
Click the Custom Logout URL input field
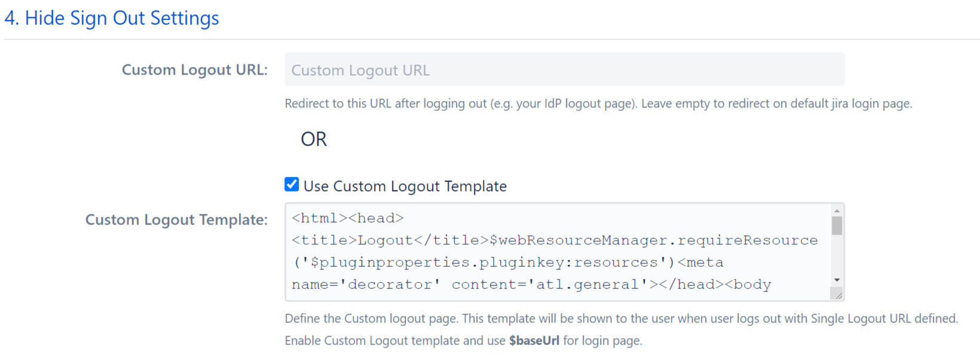(x=564, y=70)
